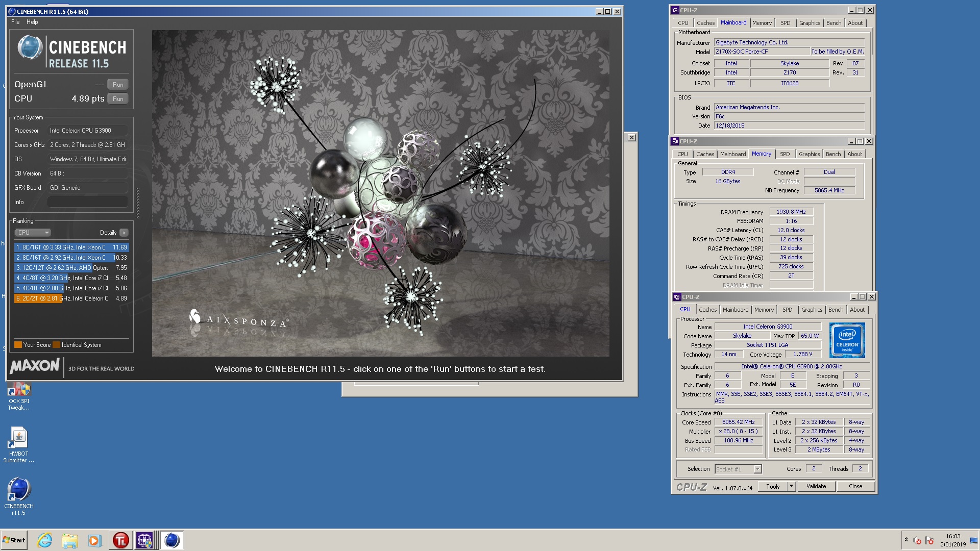Open the Tools dropdown arrow in CPU-Z
Viewport: 980px width, 551px height.
[x=792, y=486]
